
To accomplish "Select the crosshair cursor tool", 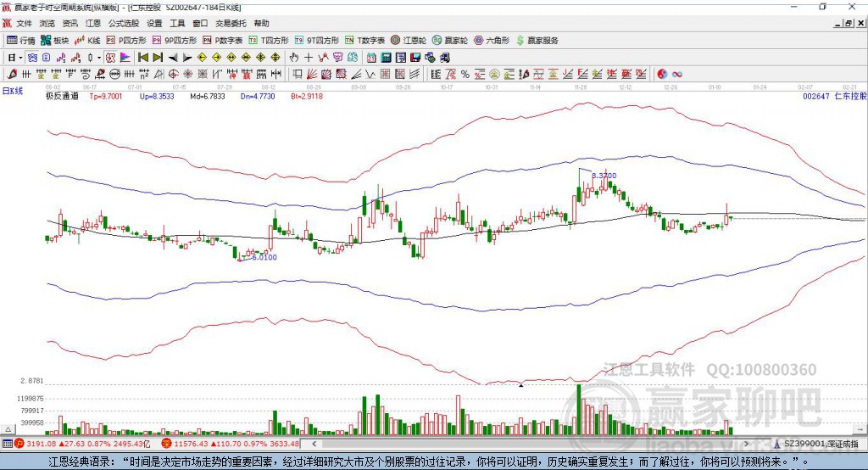I will [x=309, y=58].
